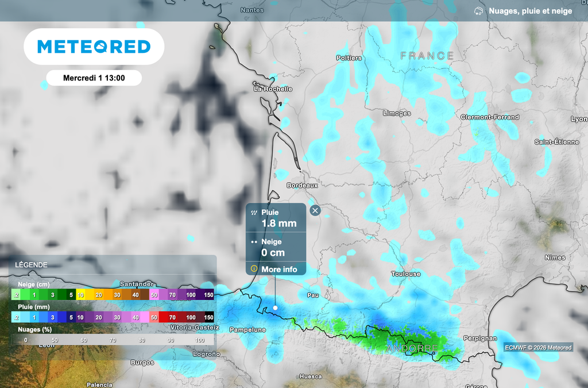Click the red 70 mm Pluie swatch
The image size is (588, 388).
(x=172, y=317)
